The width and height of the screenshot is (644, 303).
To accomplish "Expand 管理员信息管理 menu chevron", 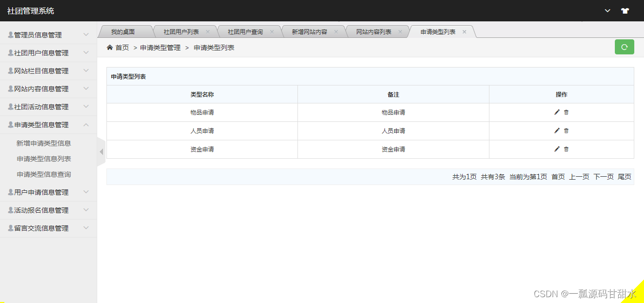I will (x=86, y=35).
